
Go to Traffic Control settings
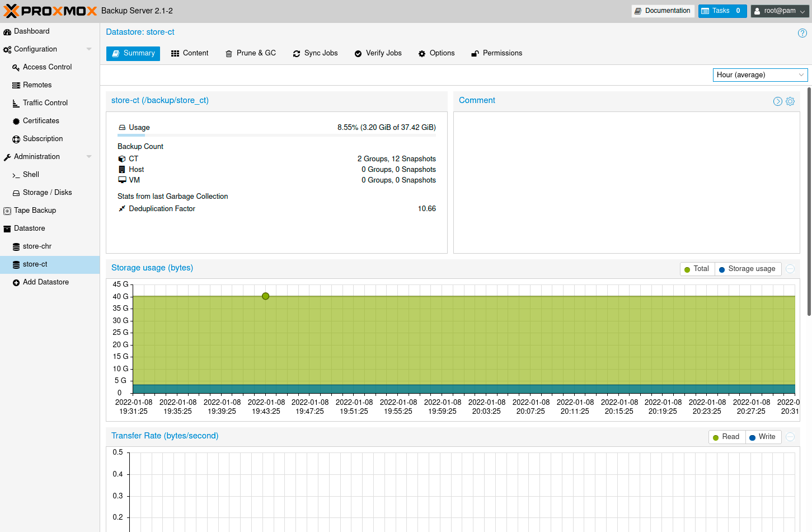coord(45,103)
